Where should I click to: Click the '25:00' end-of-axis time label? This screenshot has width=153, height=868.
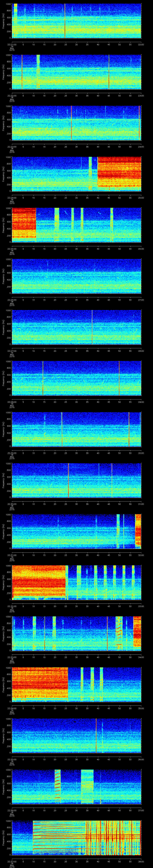click(141, 197)
